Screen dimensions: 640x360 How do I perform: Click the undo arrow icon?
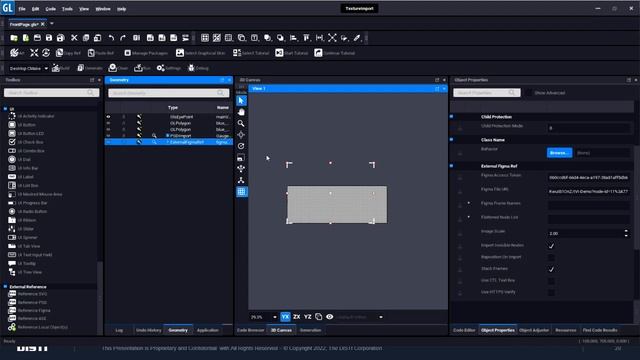pos(111,38)
